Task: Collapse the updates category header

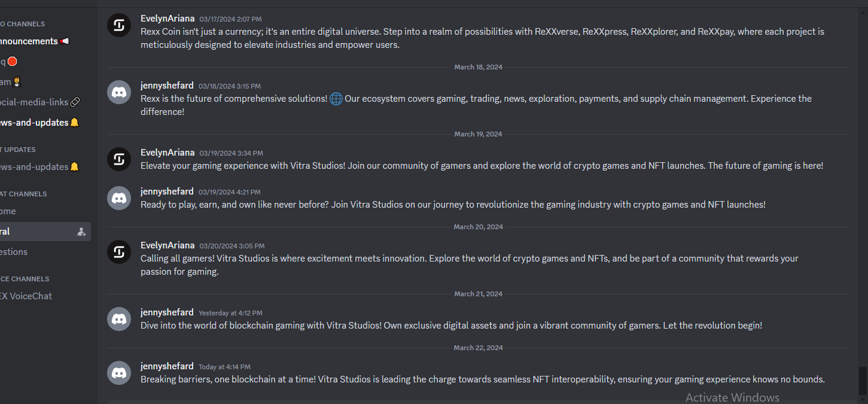Action: pyautogui.click(x=18, y=150)
